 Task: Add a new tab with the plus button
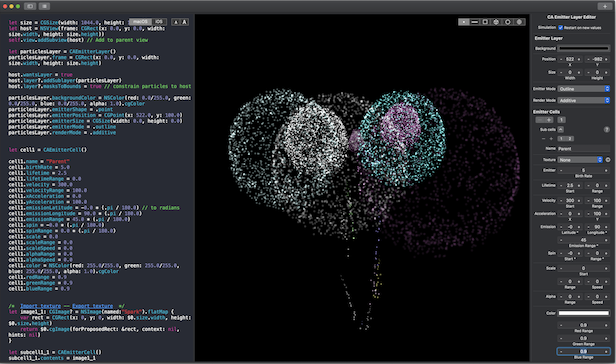pos(605,6)
